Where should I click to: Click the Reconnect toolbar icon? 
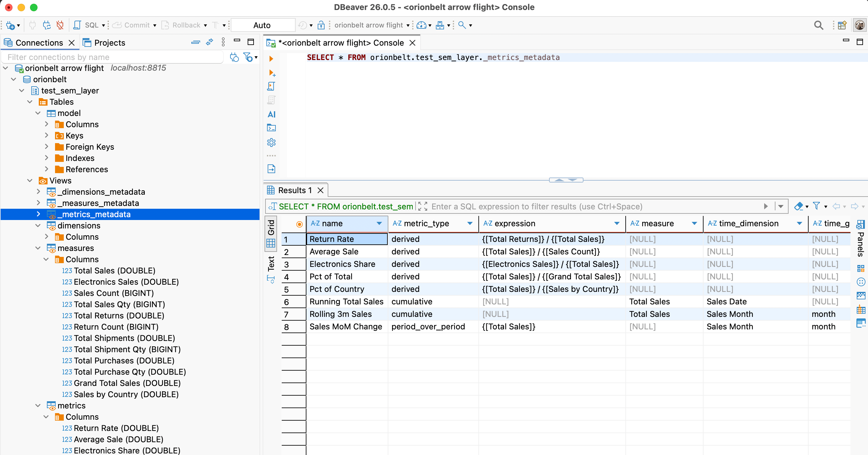coord(47,25)
